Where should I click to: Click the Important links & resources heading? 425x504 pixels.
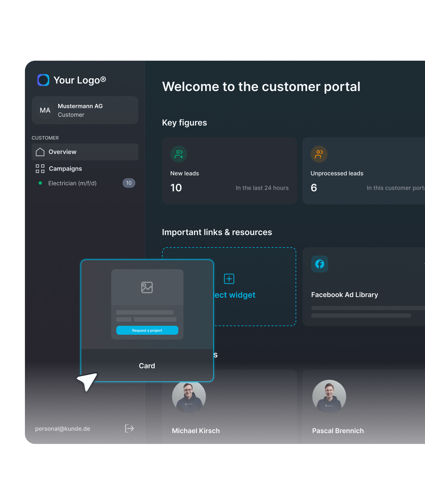click(217, 232)
